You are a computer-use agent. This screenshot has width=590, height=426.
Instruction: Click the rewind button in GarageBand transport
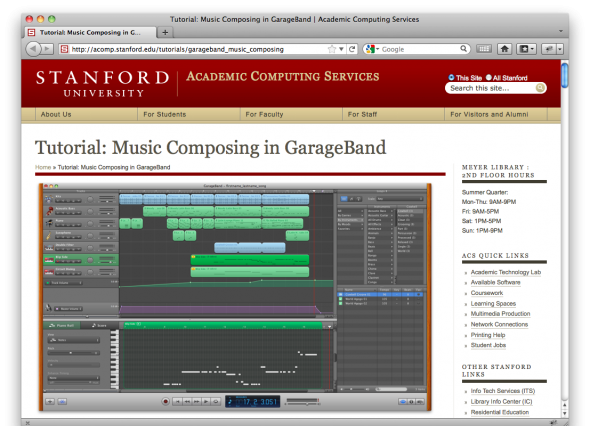(x=187, y=402)
